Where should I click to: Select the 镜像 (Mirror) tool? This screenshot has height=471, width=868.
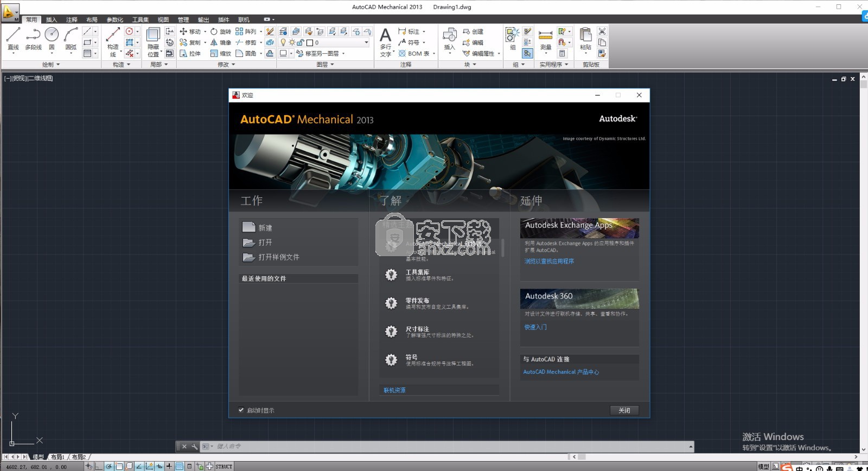221,42
